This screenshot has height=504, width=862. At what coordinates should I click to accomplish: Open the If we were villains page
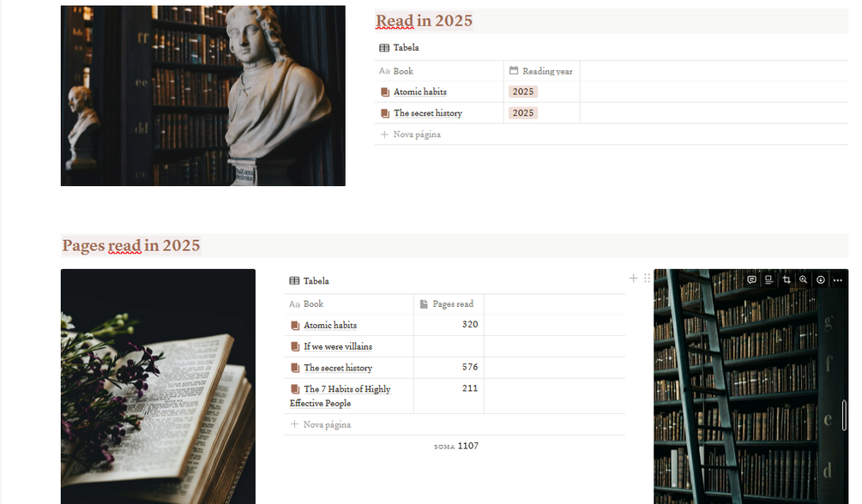(x=338, y=347)
